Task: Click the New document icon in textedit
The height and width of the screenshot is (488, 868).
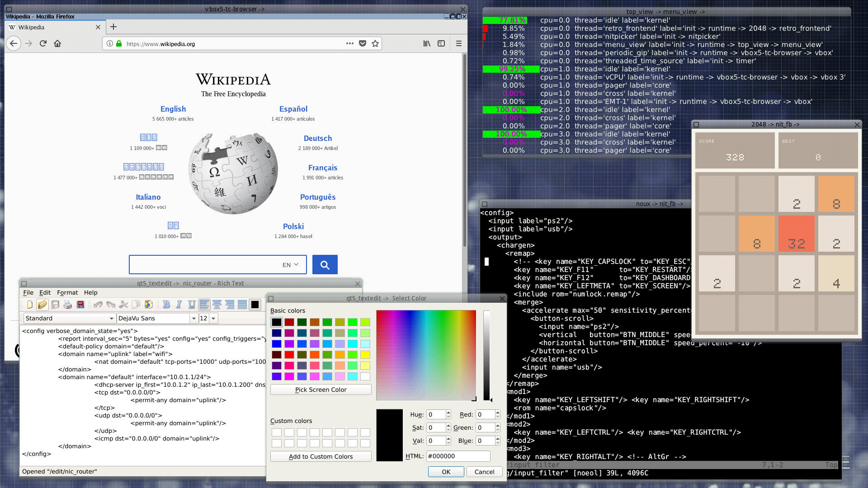Action: [x=30, y=305]
